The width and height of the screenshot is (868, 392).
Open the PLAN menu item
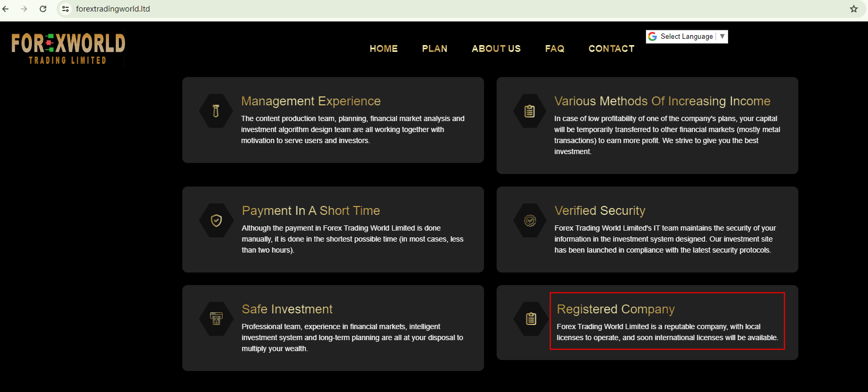(x=435, y=49)
